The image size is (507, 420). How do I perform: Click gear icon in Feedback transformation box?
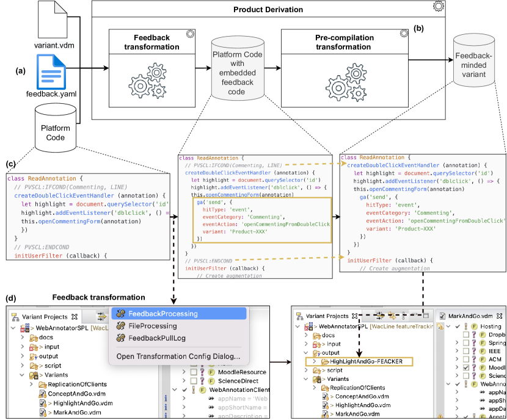190,34
